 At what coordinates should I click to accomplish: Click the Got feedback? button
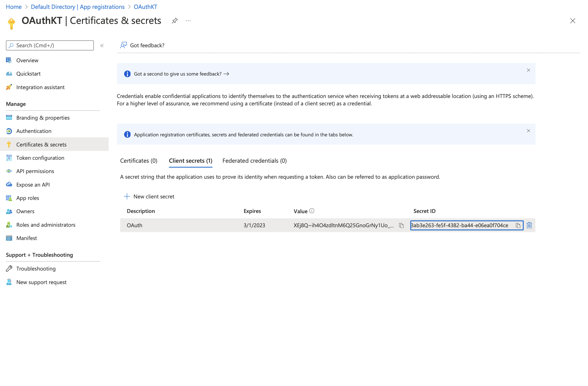(142, 45)
